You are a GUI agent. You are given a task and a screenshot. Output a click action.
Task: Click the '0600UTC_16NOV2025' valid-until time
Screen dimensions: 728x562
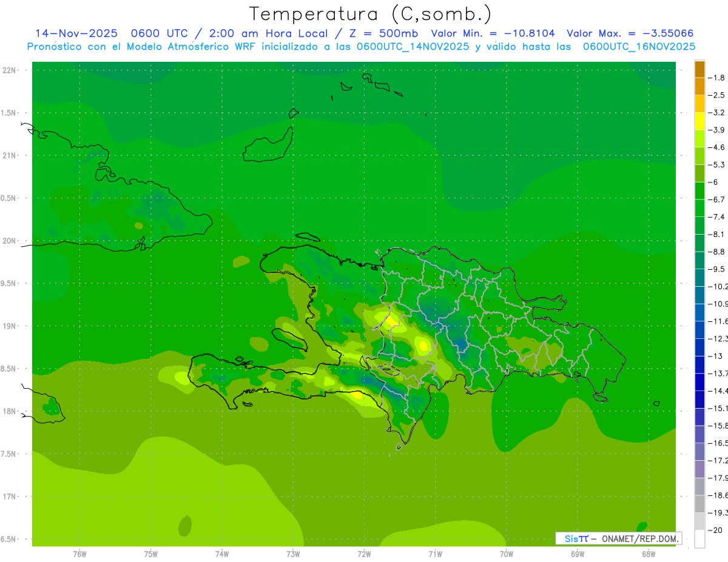[x=639, y=47]
